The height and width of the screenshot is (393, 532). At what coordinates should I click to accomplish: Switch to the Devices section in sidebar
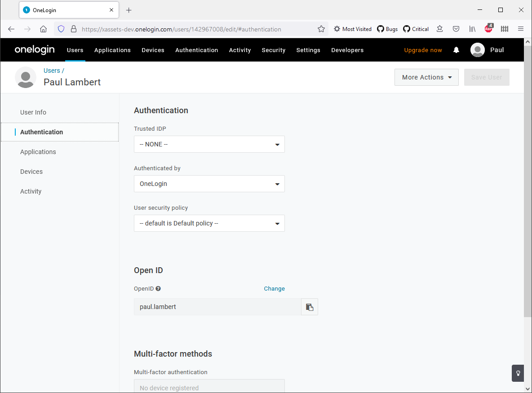31,171
